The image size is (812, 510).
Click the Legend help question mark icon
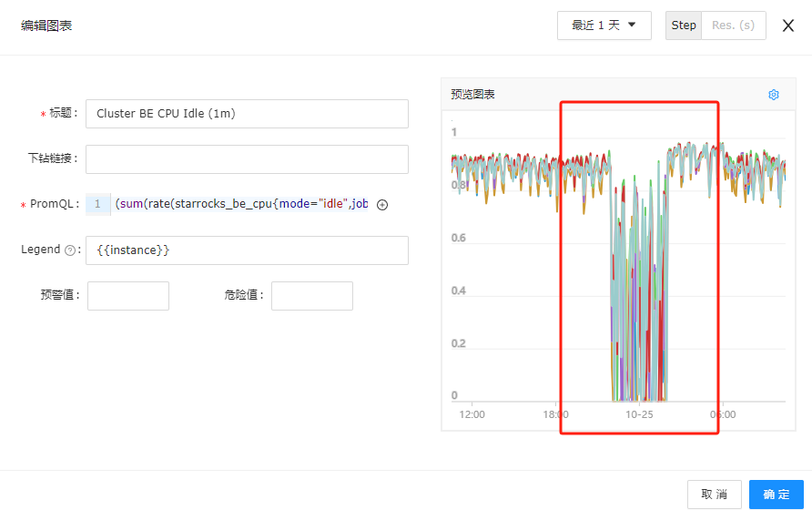[x=70, y=250]
